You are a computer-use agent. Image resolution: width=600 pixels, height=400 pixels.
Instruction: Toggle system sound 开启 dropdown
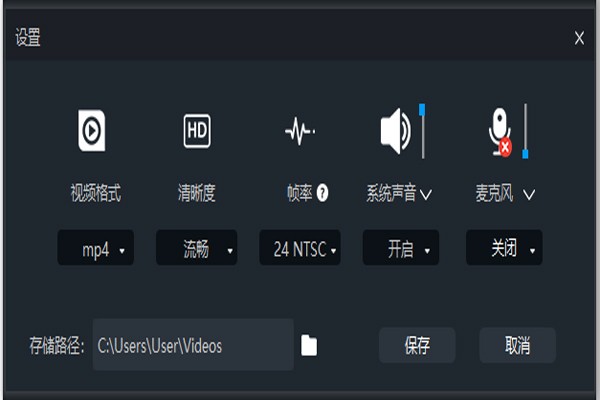tap(401, 249)
